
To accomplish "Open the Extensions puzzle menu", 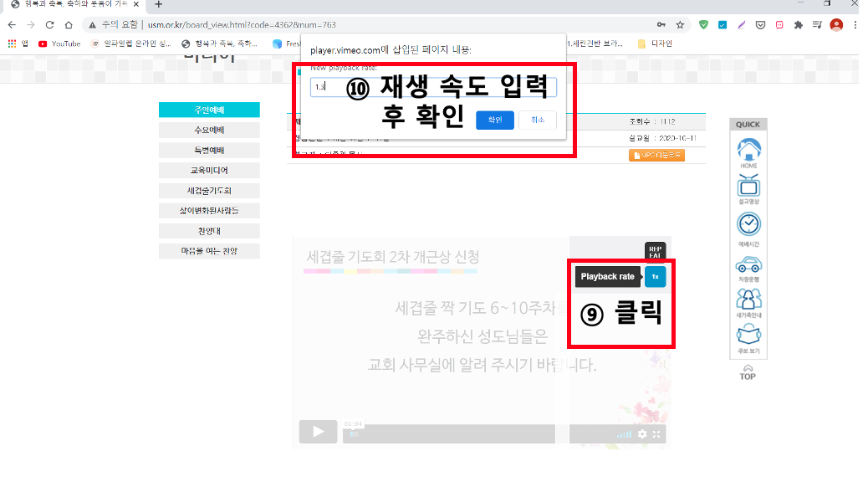I will [799, 25].
